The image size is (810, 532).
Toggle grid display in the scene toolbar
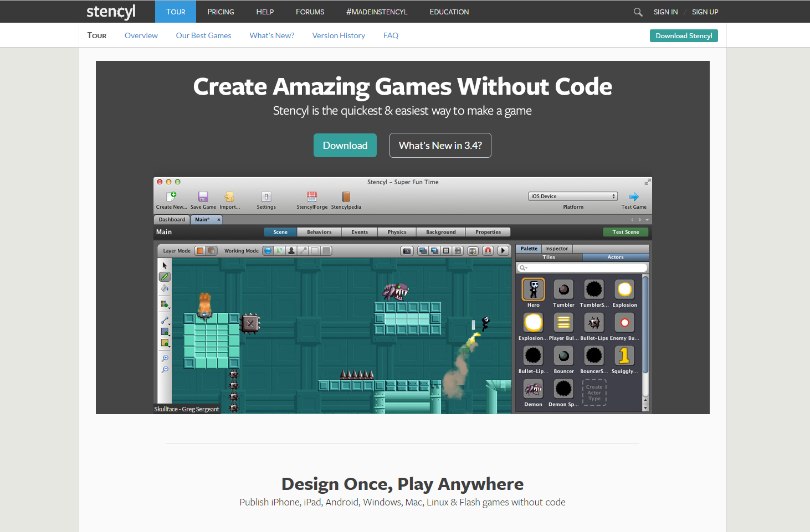(x=458, y=251)
